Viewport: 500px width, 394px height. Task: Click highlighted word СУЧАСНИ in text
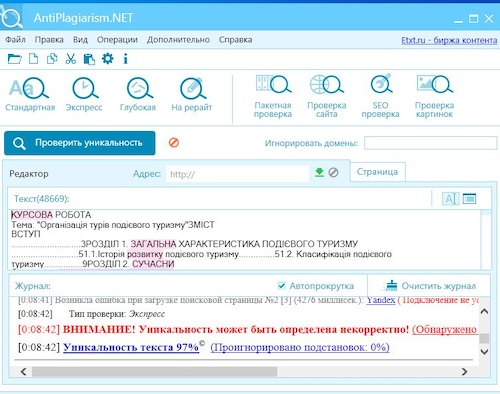153,264
